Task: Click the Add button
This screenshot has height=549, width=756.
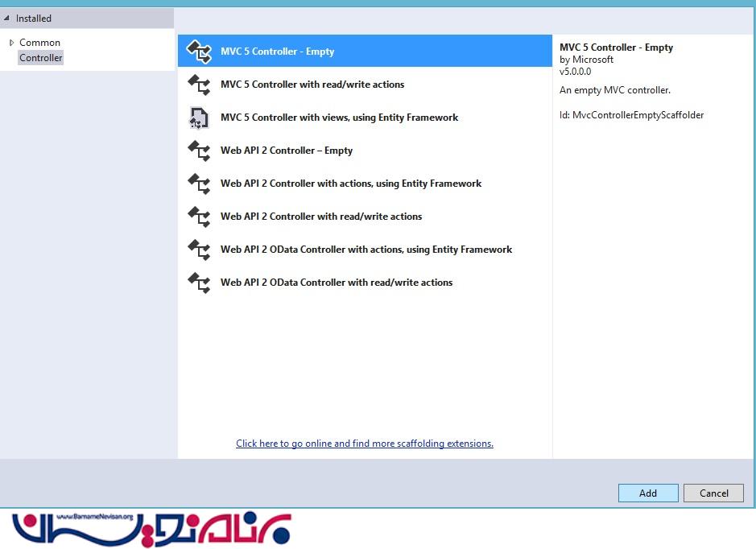Action: 648,493
